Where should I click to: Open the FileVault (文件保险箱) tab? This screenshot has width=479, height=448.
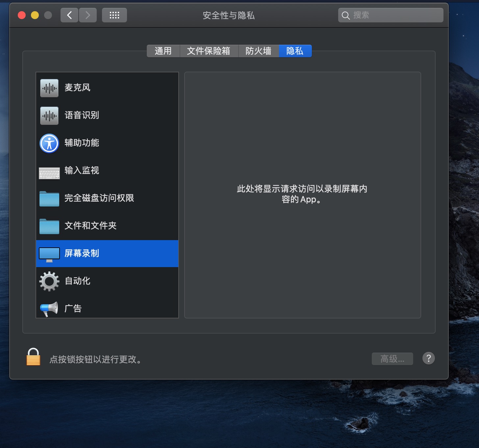[209, 51]
